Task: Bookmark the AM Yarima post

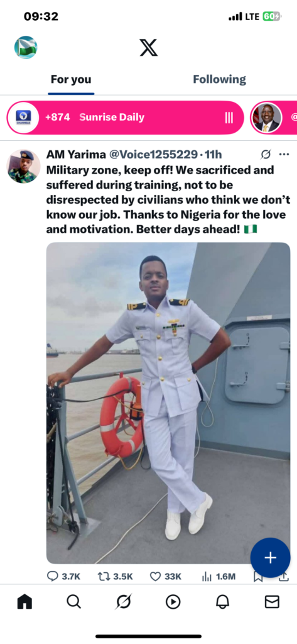Action: [258, 577]
